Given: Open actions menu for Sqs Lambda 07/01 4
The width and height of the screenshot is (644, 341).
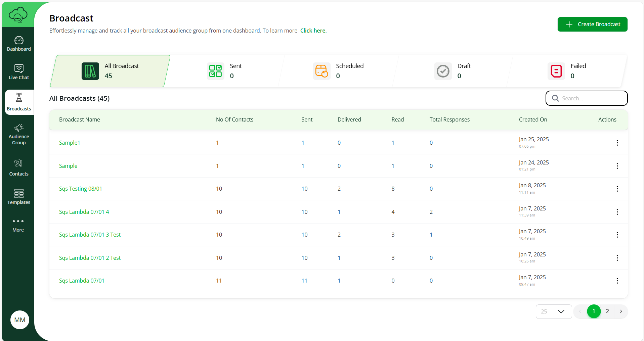Looking at the screenshot, I should pos(617,212).
